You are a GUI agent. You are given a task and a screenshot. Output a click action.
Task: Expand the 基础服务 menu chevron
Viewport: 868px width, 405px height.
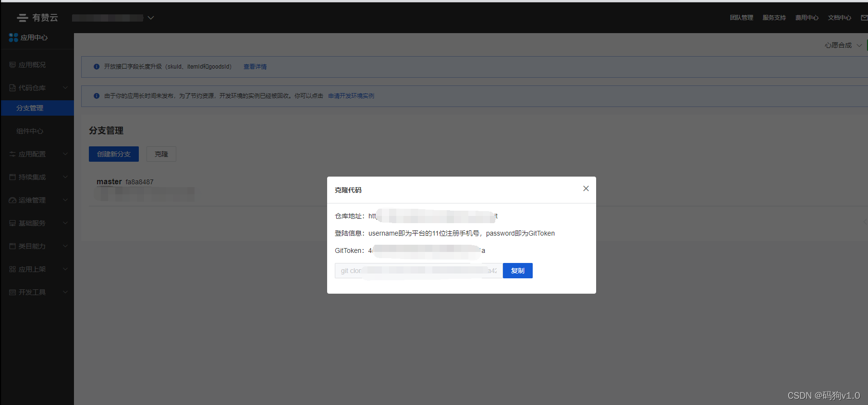point(65,223)
